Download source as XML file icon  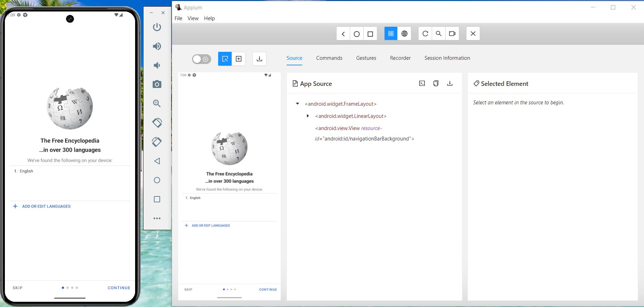point(450,83)
